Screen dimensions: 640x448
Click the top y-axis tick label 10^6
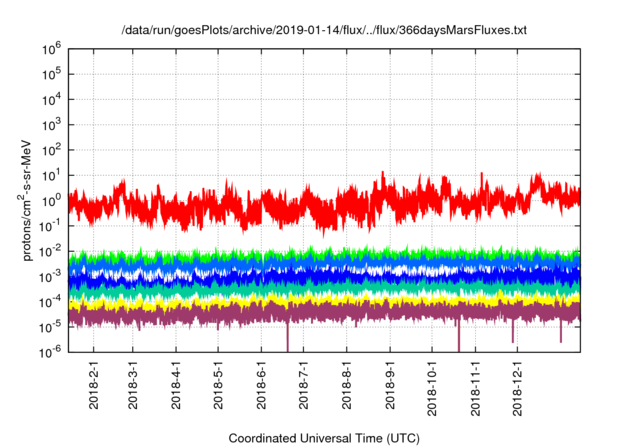54,48
